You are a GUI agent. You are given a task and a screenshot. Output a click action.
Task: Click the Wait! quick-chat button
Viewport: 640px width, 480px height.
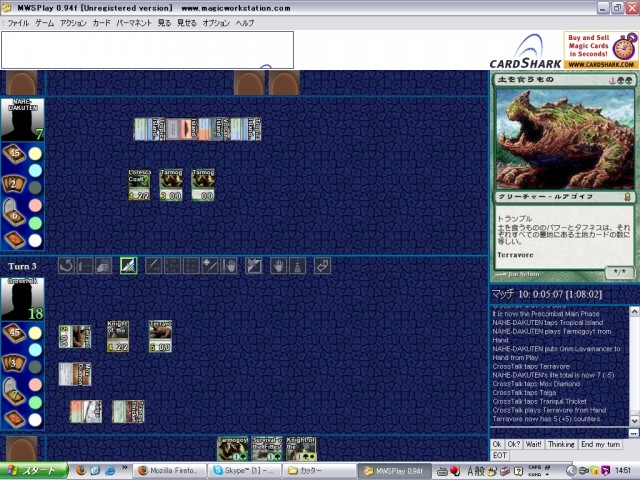click(x=533, y=444)
